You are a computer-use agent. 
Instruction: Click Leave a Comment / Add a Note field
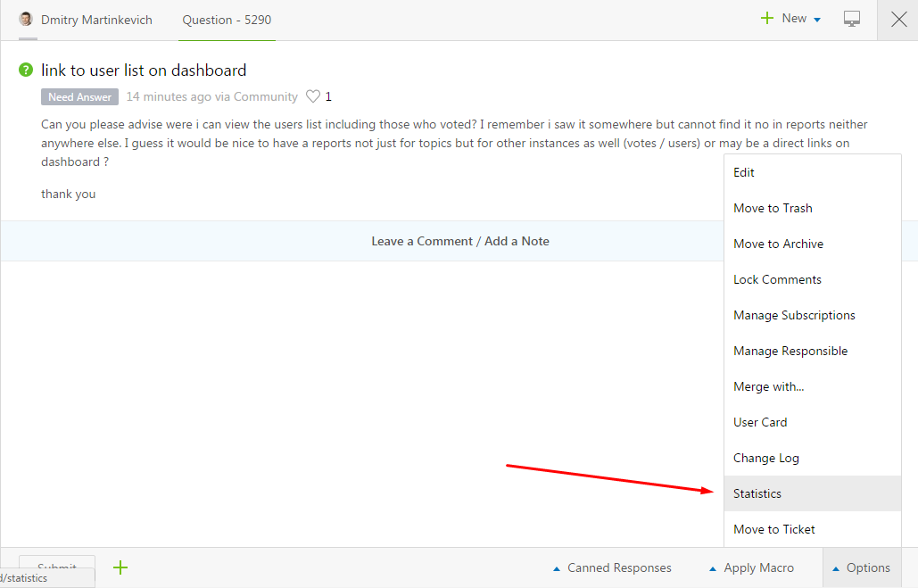click(459, 241)
